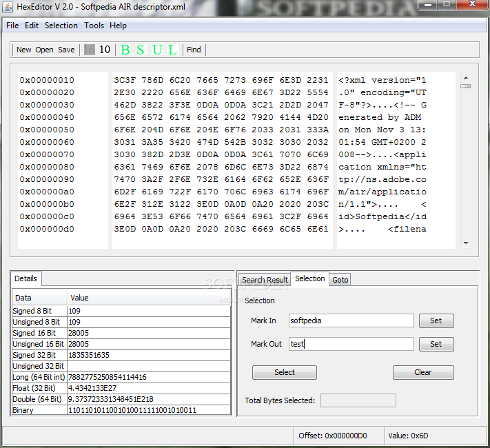This screenshot has height=448, width=490.
Task: Click the Mark Out input field
Action: 351,344
